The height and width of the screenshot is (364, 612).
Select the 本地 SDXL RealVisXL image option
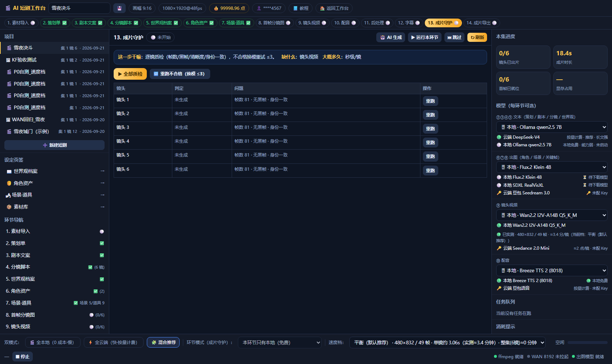[x=552, y=185]
